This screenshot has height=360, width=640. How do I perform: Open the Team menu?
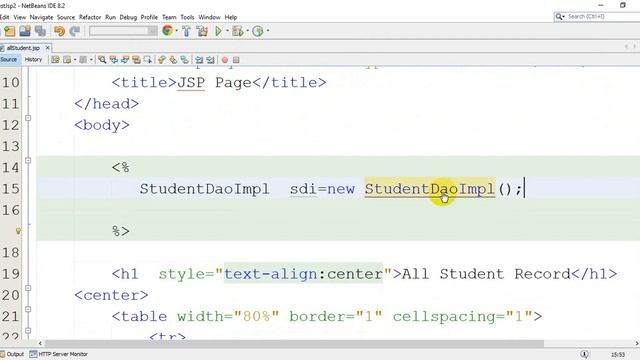tap(169, 17)
